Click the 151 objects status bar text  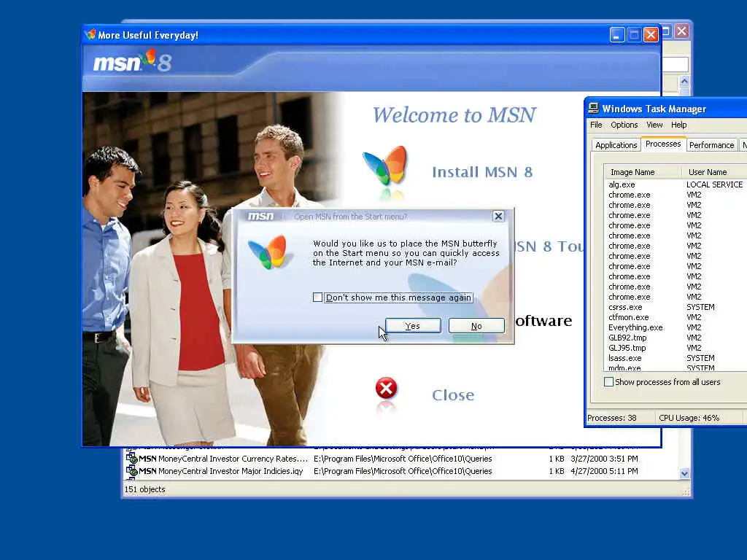[x=145, y=489]
